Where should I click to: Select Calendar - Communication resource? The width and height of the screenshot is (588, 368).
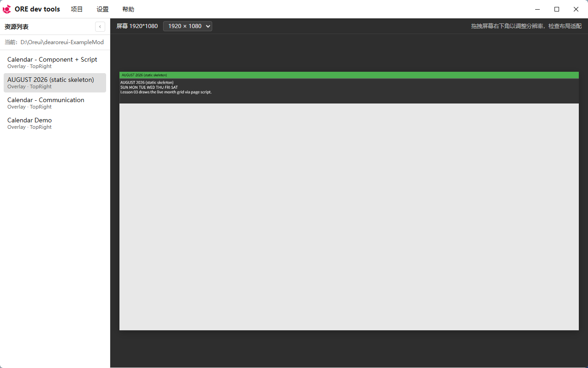coord(55,103)
